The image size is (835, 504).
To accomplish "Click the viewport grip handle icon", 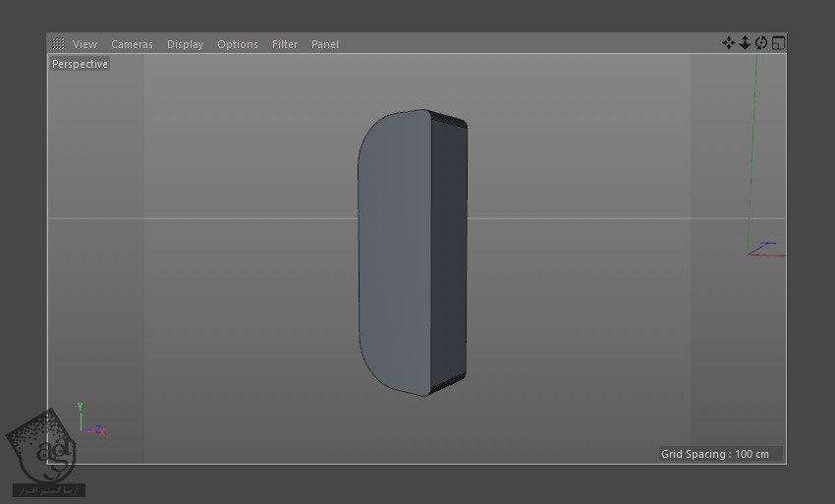I will point(58,44).
